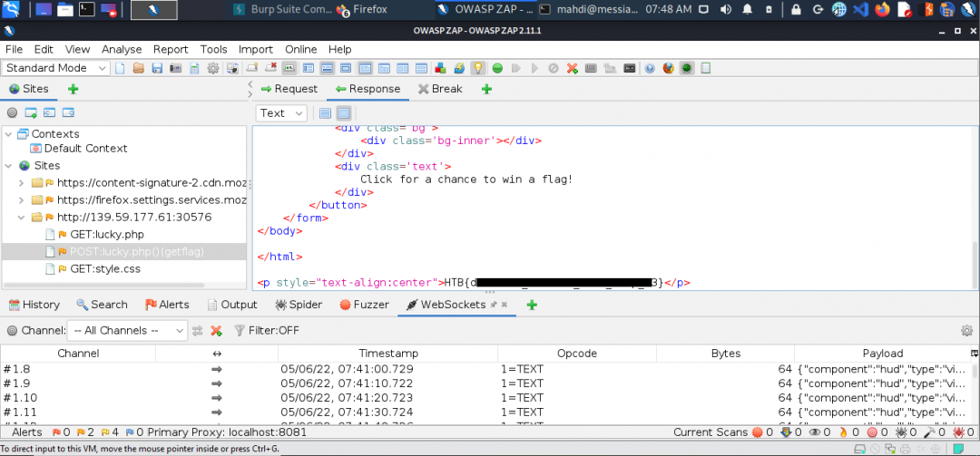Collapse the http://139.59.177.61:30576 node

click(x=21, y=218)
